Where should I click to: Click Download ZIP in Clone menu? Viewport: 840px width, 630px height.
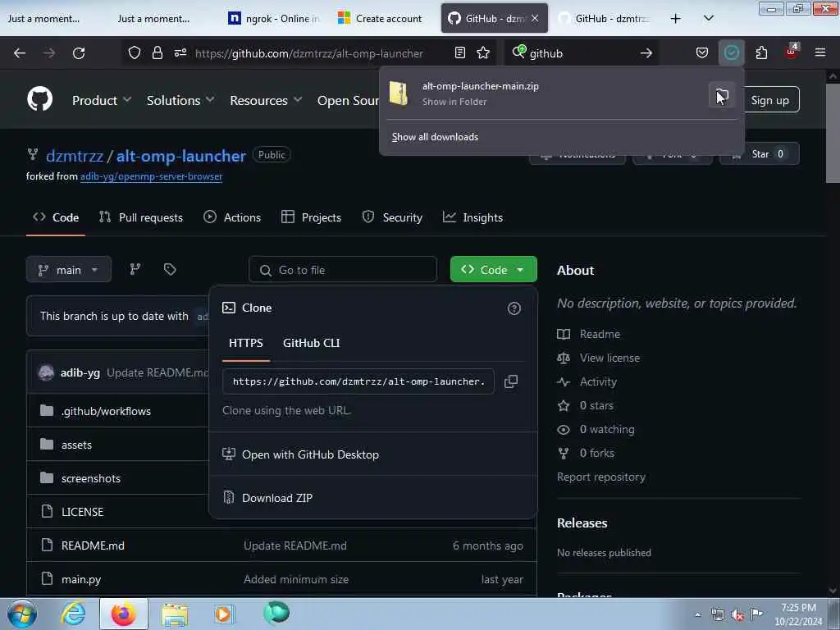(277, 498)
